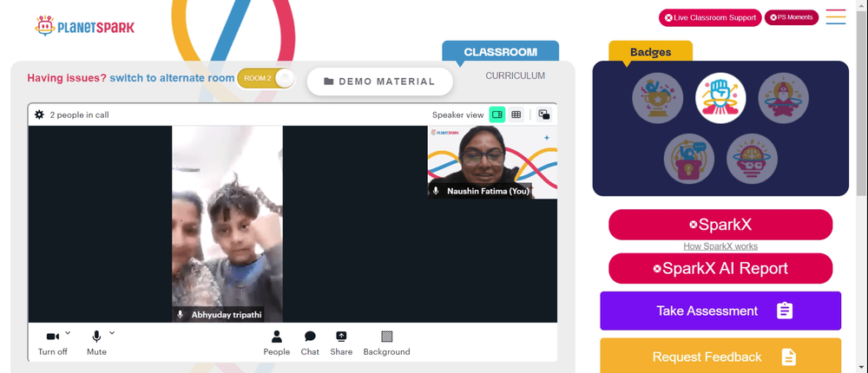Viewport: 868px width, 373px height.
Task: Click Abhyuday tripathi's microphone indicator
Action: (x=180, y=315)
